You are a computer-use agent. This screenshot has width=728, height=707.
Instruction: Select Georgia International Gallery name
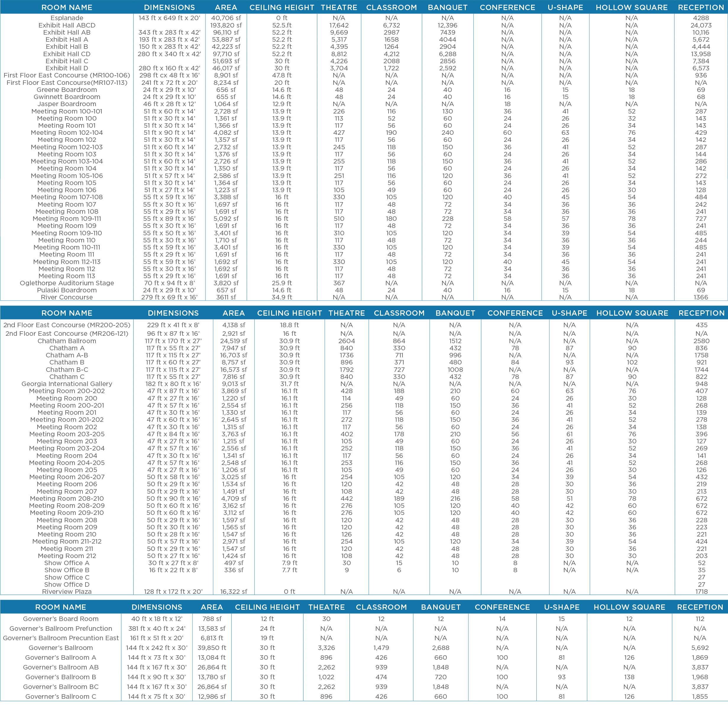[x=67, y=384]
